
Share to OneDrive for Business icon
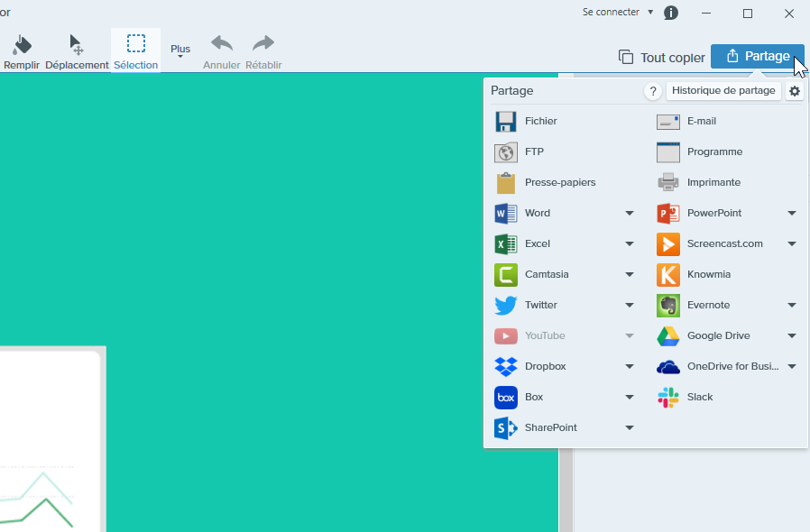click(x=668, y=367)
